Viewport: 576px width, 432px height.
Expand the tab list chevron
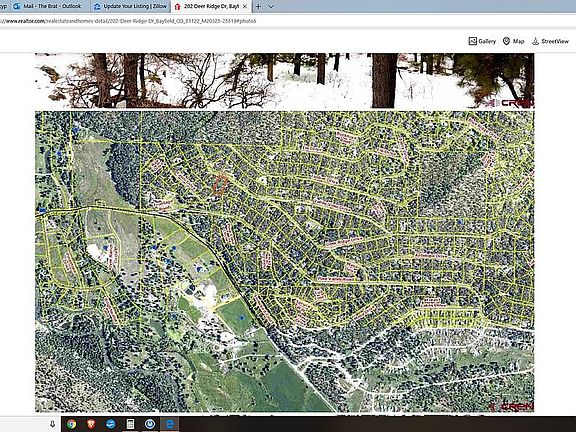[x=271, y=6]
